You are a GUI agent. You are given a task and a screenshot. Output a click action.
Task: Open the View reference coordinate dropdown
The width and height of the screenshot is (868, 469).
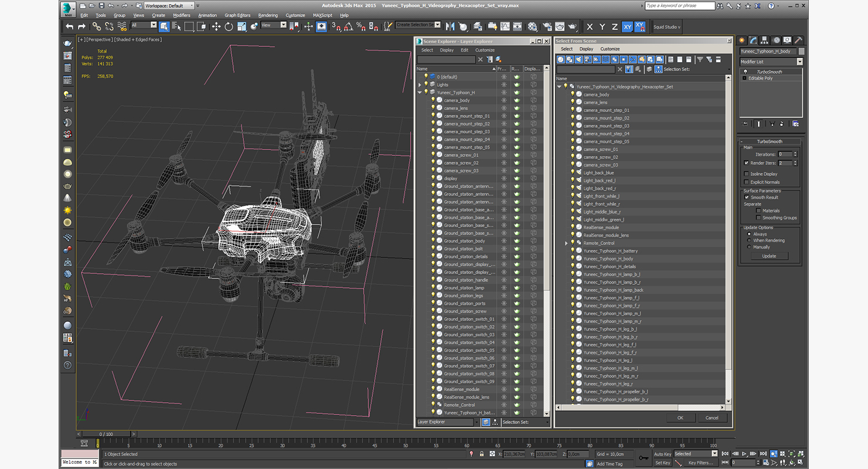(x=273, y=25)
